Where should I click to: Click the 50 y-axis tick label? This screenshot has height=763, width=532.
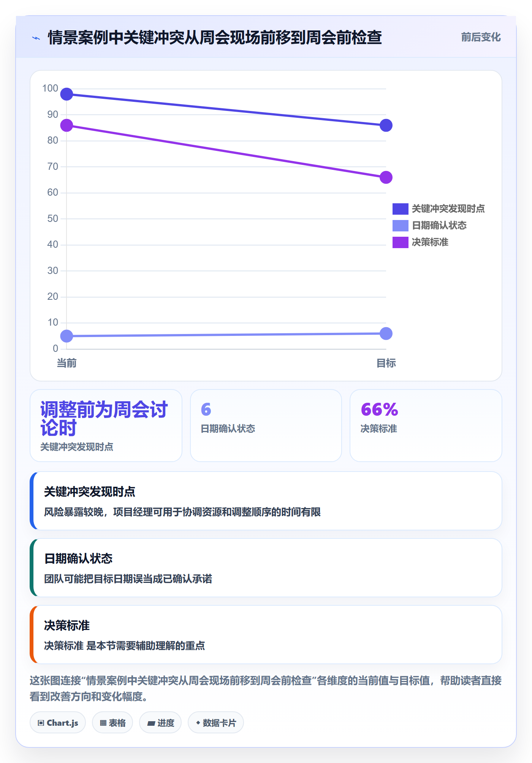click(52, 218)
